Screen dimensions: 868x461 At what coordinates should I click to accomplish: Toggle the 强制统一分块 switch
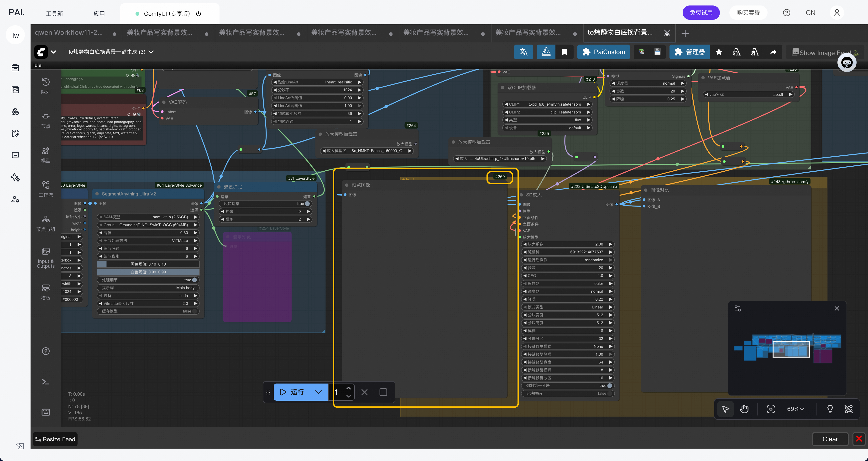[609, 386]
